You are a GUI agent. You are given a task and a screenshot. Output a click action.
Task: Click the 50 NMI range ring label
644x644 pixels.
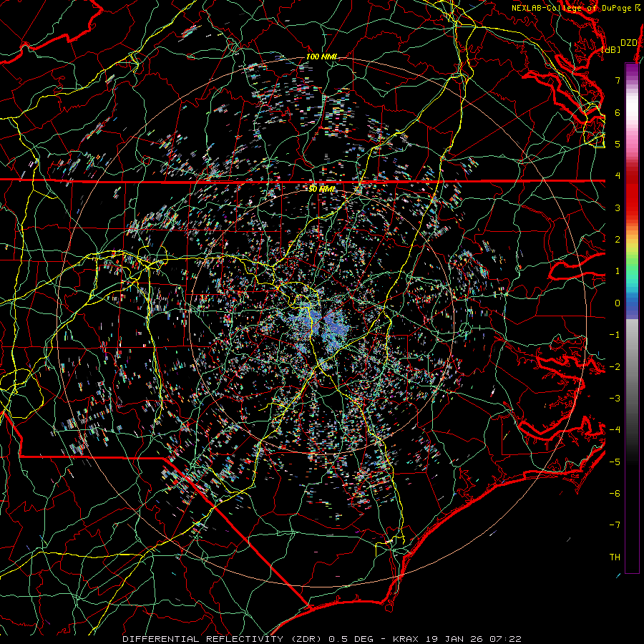321,189
